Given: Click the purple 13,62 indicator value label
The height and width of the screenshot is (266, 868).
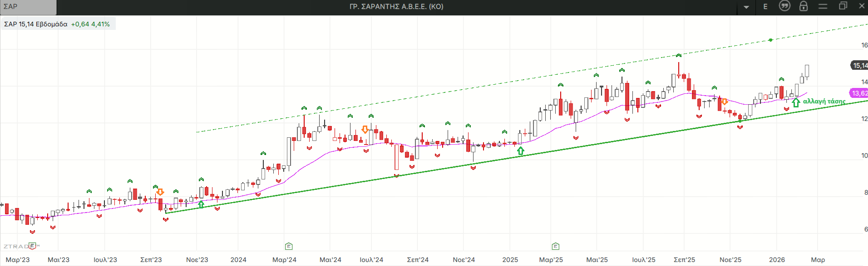Looking at the screenshot, I should point(858,93).
